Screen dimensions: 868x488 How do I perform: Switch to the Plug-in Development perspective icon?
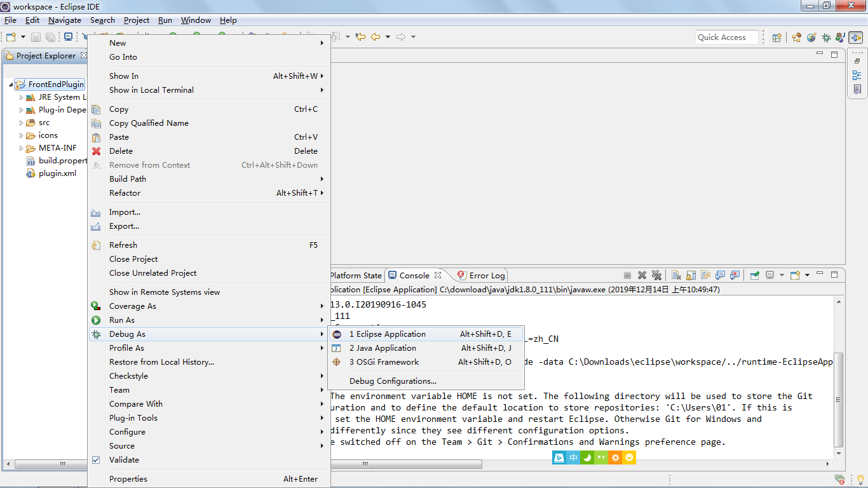pos(856,37)
